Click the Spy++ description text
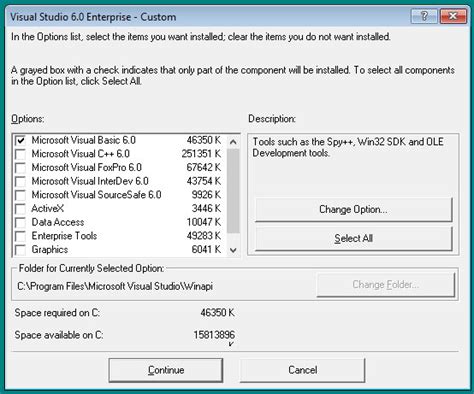This screenshot has width=474, height=394. [x=348, y=147]
